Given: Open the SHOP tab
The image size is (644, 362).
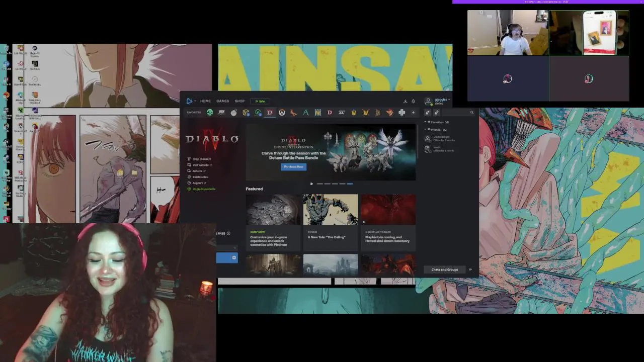Looking at the screenshot, I should [239, 101].
